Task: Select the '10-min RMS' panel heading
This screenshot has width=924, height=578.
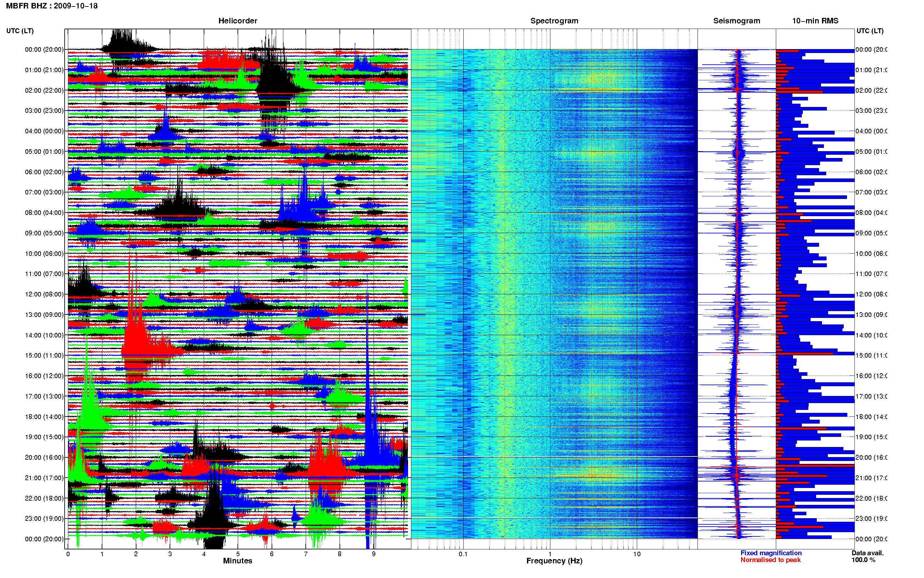Action: [x=815, y=21]
